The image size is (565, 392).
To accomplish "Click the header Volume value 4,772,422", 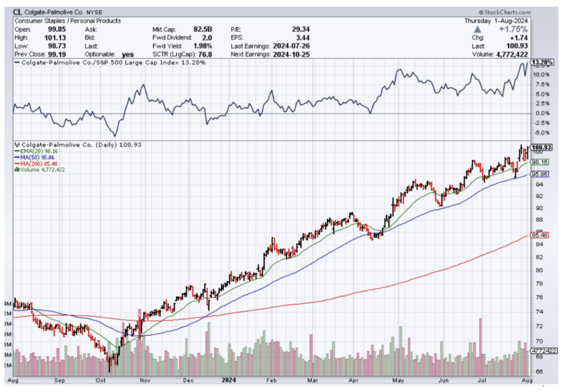I will [512, 54].
